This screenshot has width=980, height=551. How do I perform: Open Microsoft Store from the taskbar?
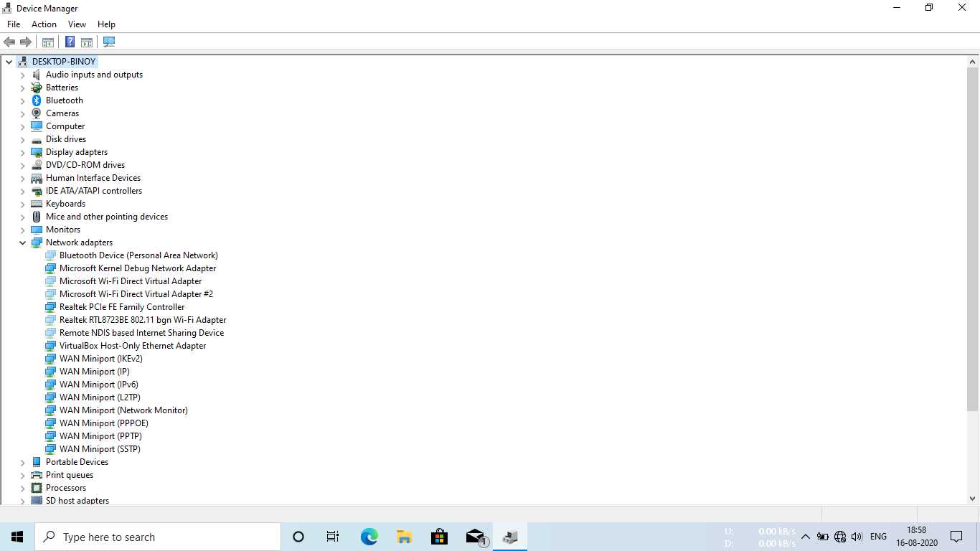[439, 537]
